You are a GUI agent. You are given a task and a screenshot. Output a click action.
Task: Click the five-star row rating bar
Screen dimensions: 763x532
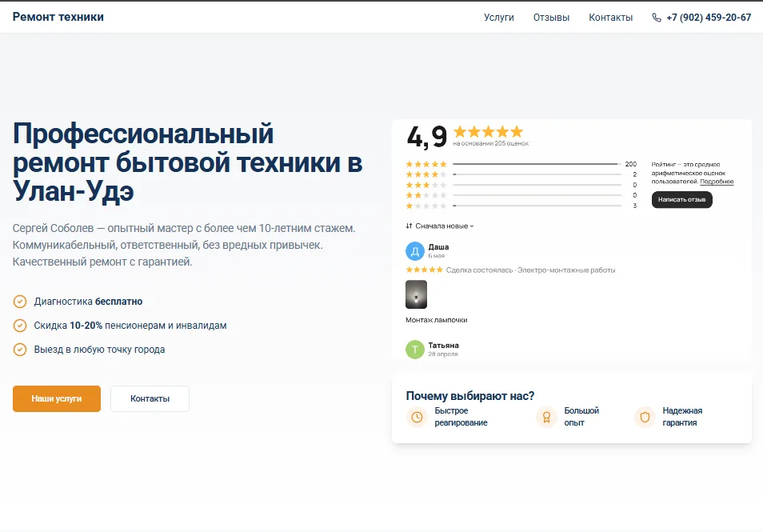click(x=537, y=164)
